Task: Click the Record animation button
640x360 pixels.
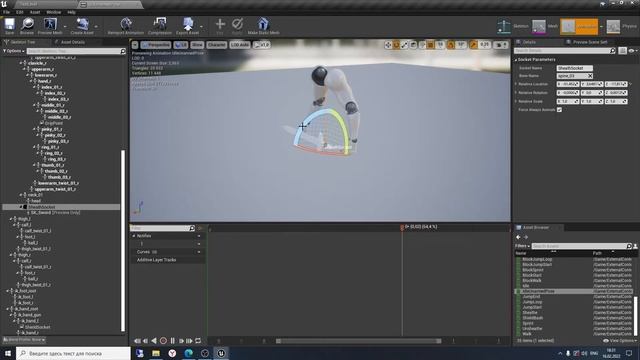Action: pyautogui.click(x=163, y=340)
